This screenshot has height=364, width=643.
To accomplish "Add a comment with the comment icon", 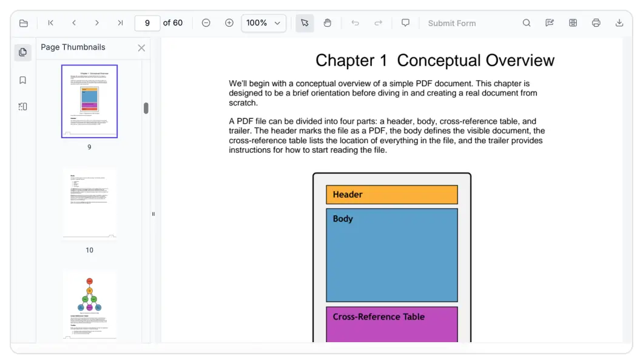I will point(405,22).
